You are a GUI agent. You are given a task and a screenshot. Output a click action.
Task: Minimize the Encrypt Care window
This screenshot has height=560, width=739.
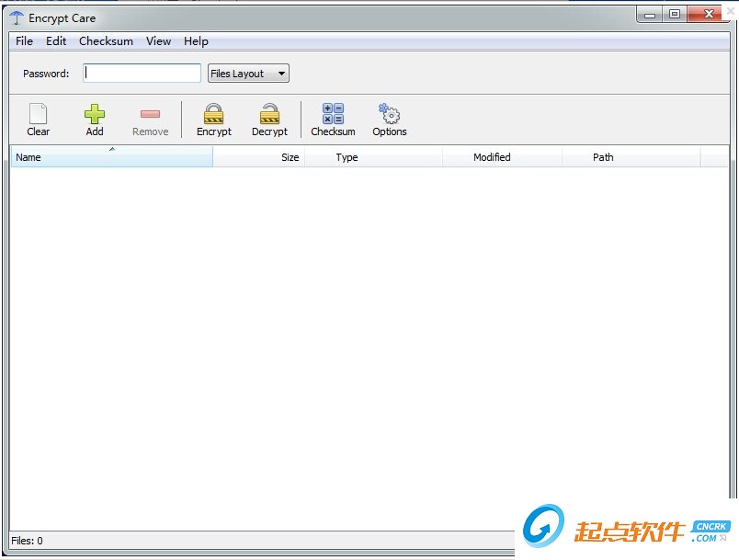[x=650, y=15]
